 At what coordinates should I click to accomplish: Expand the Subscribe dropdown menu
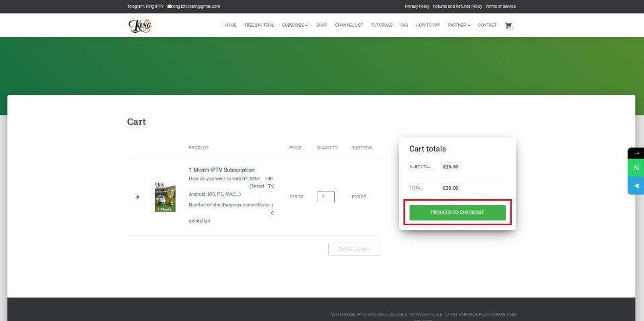[x=295, y=25]
